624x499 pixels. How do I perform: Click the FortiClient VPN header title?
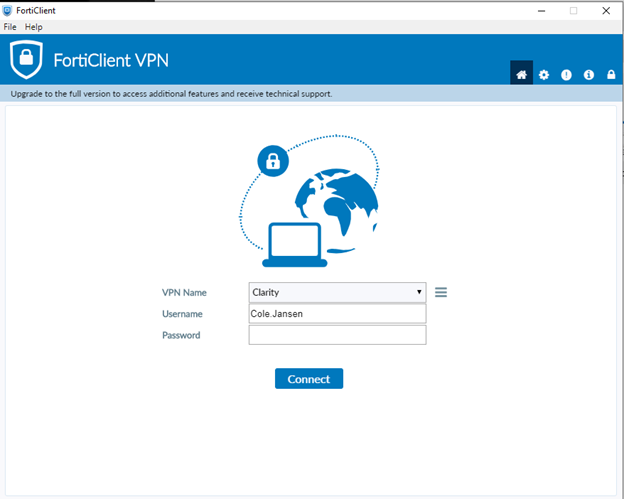[111, 60]
